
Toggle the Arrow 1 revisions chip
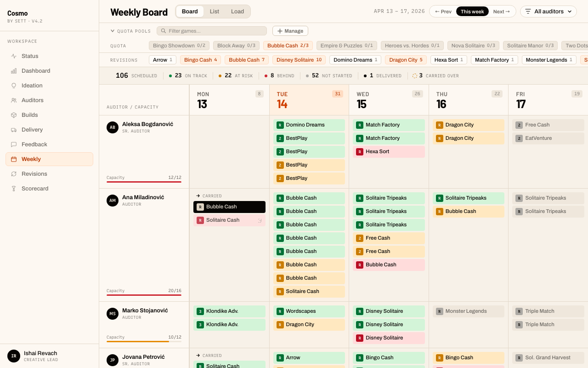tap(163, 60)
